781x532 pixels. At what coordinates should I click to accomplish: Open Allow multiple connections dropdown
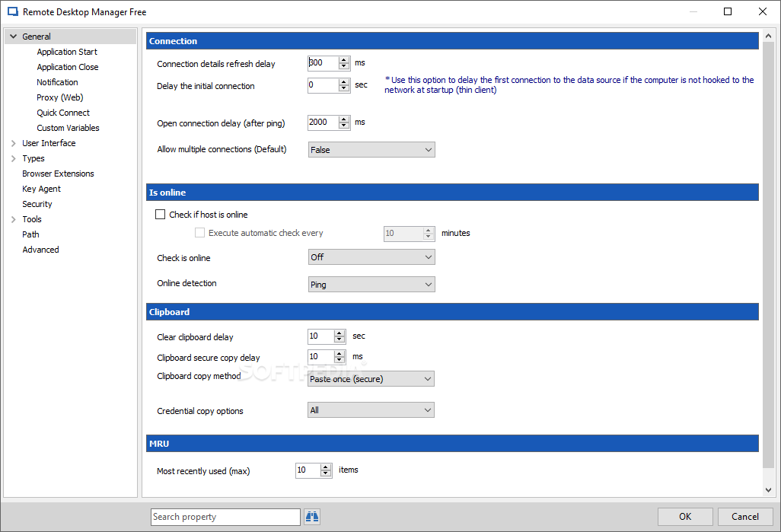[371, 149]
